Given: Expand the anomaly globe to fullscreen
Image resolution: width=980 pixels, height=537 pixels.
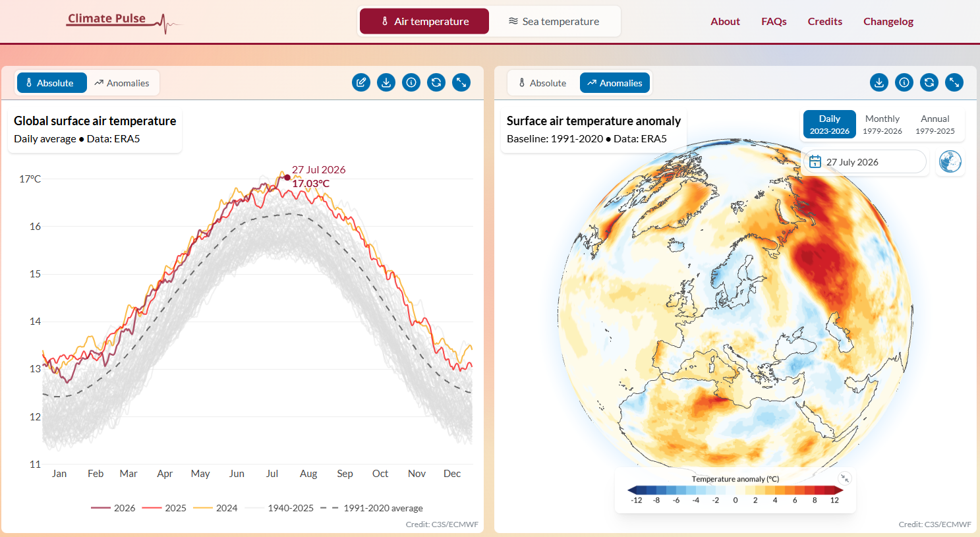Looking at the screenshot, I should coord(954,82).
